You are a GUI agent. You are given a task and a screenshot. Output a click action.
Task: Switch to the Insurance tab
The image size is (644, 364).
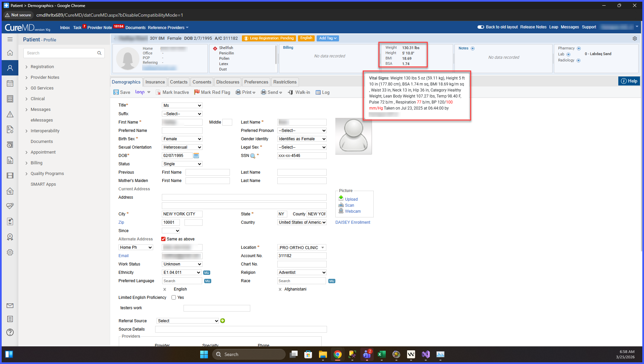click(155, 82)
